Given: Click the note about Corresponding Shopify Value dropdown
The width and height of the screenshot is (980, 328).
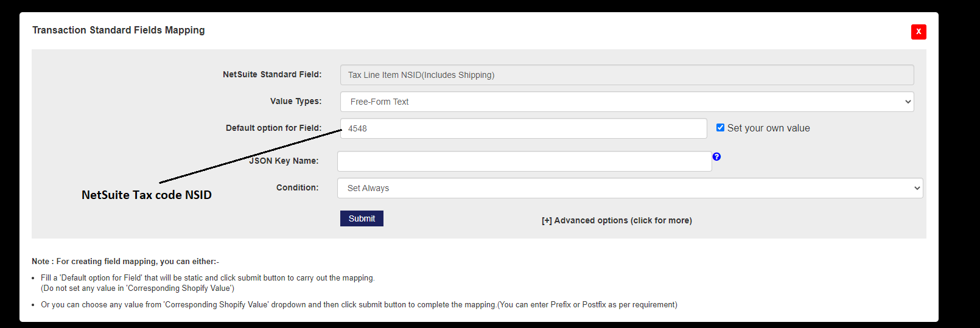Looking at the screenshot, I should point(359,305).
